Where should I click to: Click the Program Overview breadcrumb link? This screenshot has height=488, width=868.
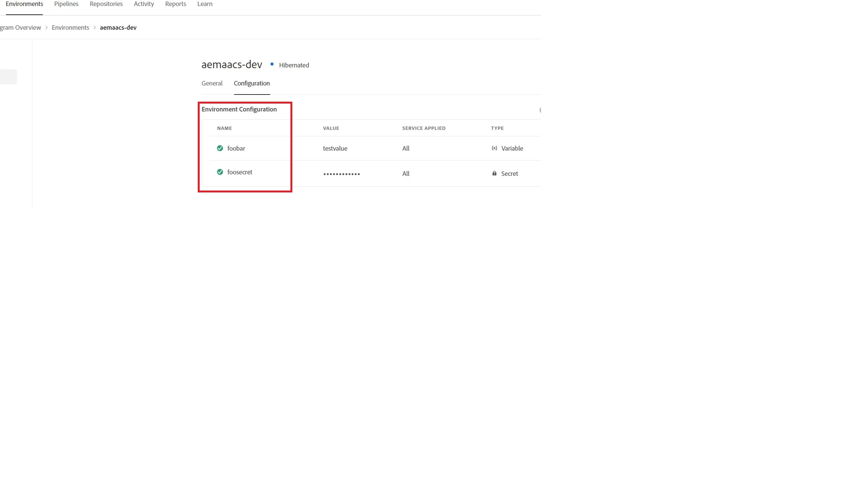point(20,27)
